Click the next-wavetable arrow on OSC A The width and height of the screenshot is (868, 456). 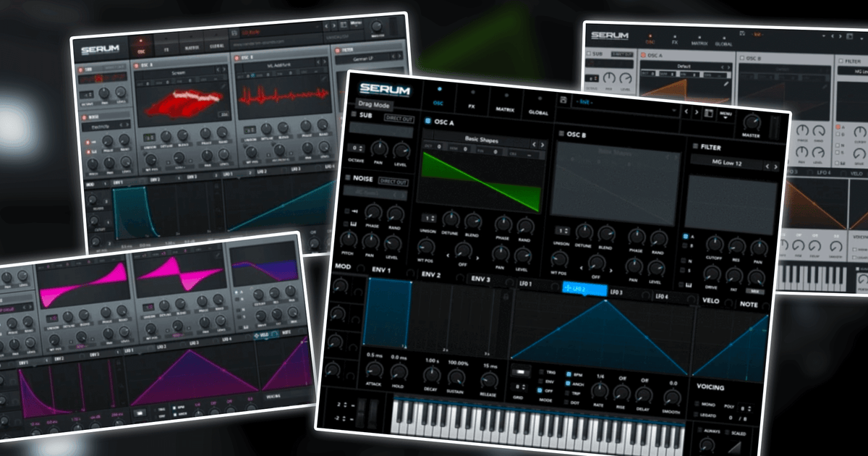coord(543,144)
